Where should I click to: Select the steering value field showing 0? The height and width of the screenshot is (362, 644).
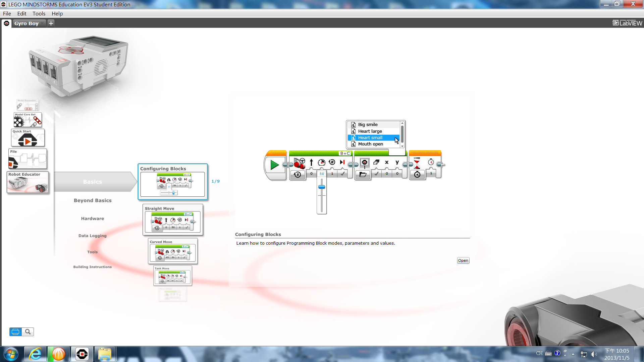click(311, 174)
